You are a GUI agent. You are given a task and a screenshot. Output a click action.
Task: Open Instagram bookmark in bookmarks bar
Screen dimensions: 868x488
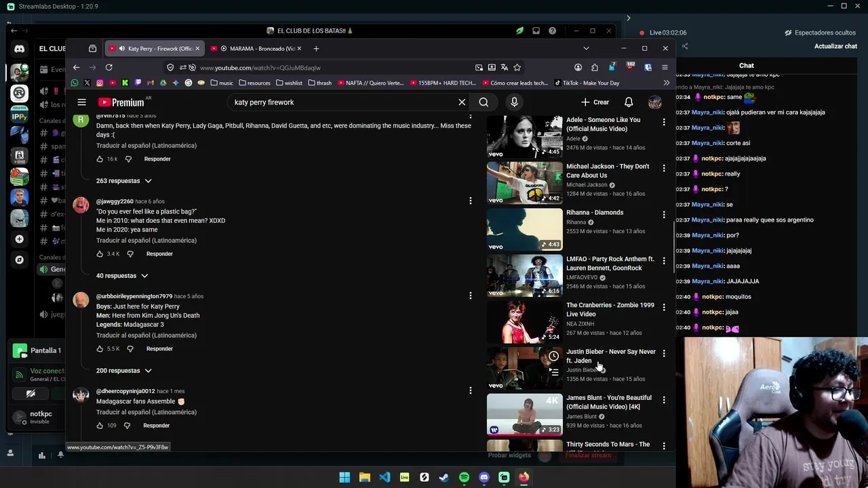point(100,83)
